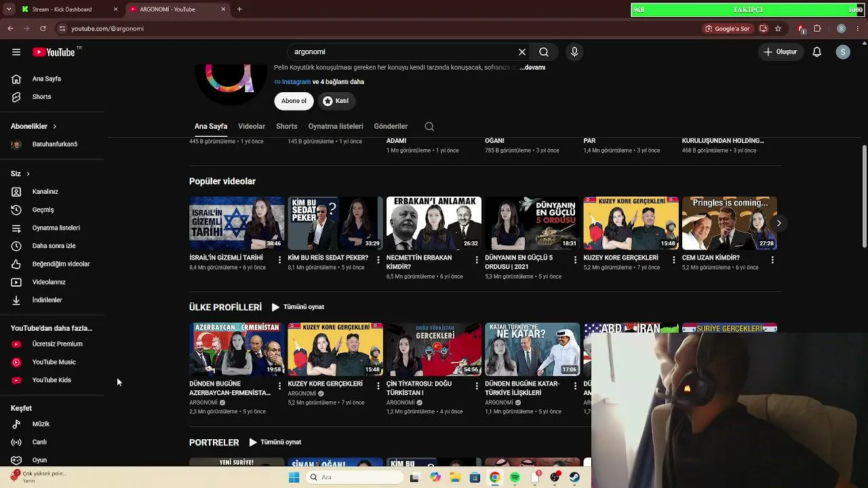Open the YouTube guide hamburger menu
This screenshot has height=488, width=868.
[x=16, y=52]
